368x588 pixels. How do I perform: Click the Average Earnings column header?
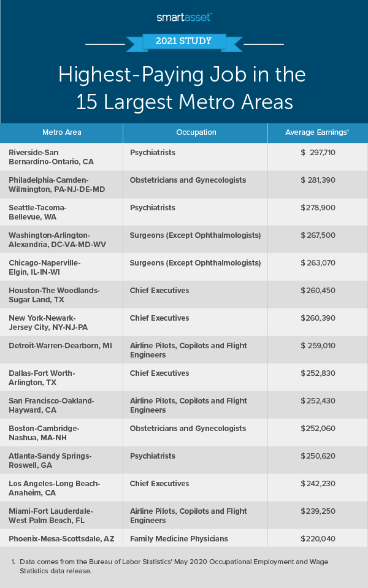click(x=317, y=132)
